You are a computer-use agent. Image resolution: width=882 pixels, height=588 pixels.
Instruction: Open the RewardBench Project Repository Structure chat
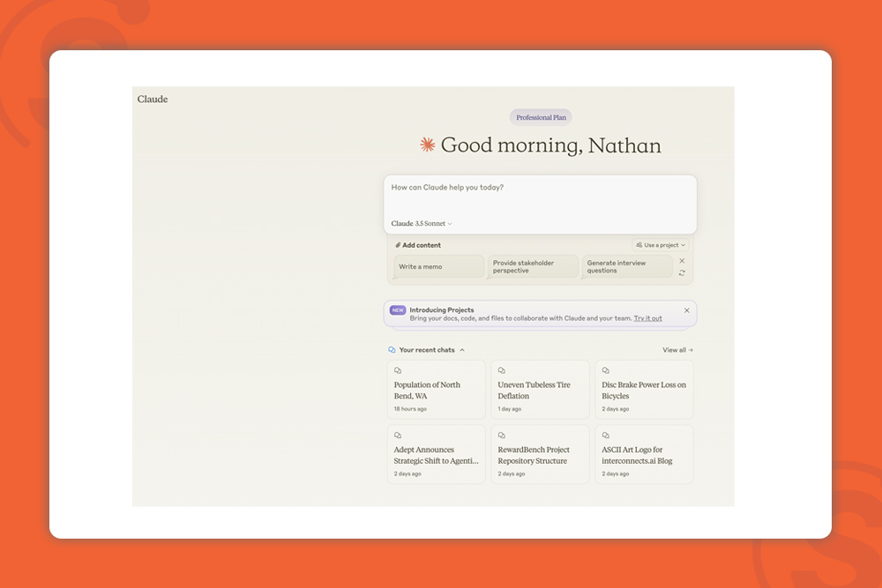[x=540, y=455]
